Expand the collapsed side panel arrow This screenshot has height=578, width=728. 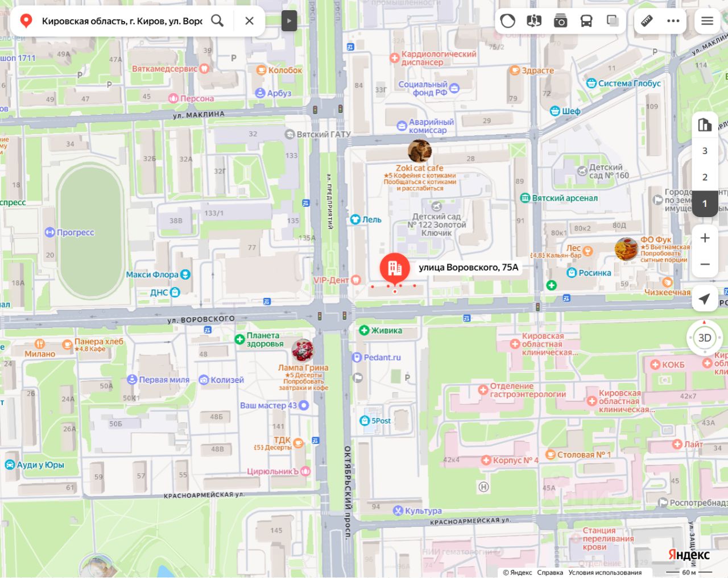pyautogui.click(x=289, y=21)
